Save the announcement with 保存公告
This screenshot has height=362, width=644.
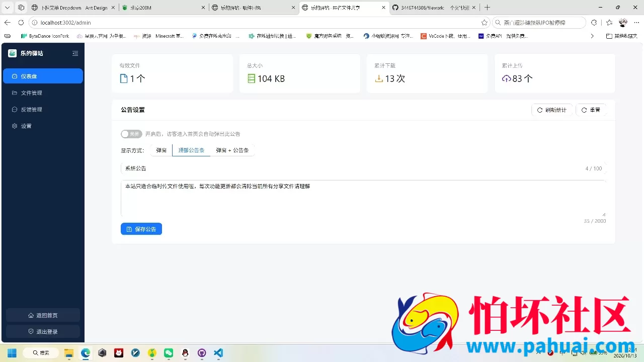pos(141,229)
